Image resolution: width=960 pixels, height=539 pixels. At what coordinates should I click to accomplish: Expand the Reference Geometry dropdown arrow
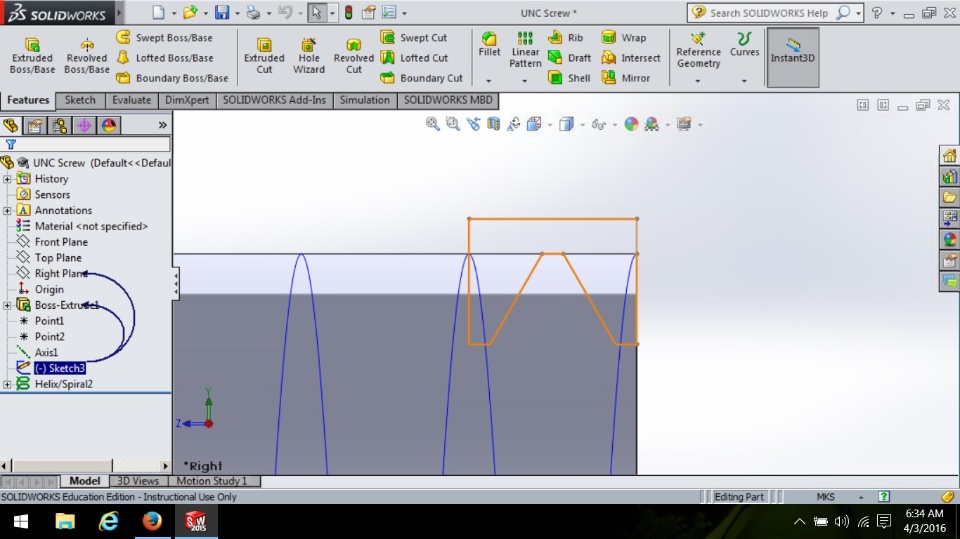tap(697, 80)
